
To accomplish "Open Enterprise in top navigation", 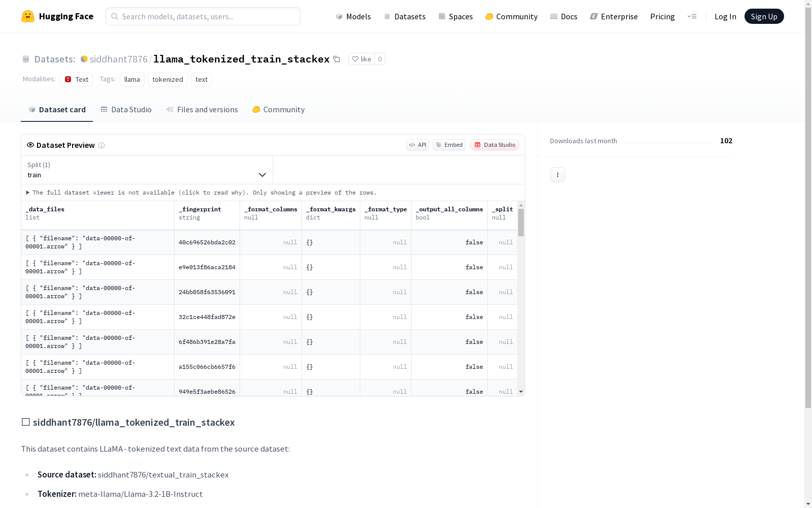I will point(614,16).
